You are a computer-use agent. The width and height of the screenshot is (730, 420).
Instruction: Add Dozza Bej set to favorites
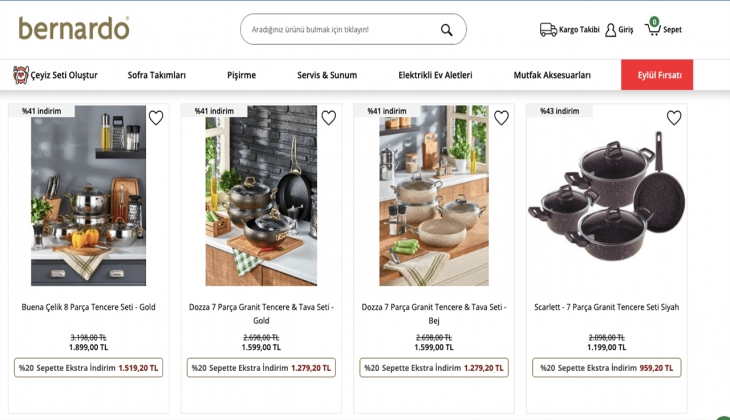pyautogui.click(x=501, y=118)
